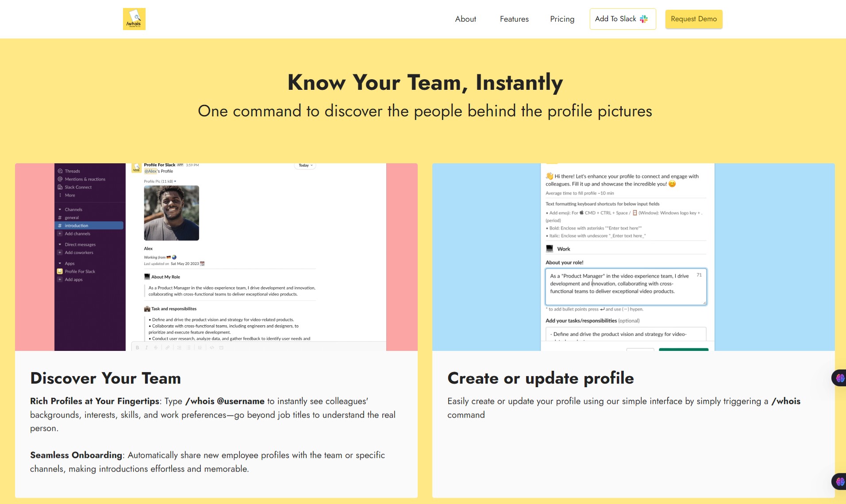Select the italic formatting icon

coord(146,347)
